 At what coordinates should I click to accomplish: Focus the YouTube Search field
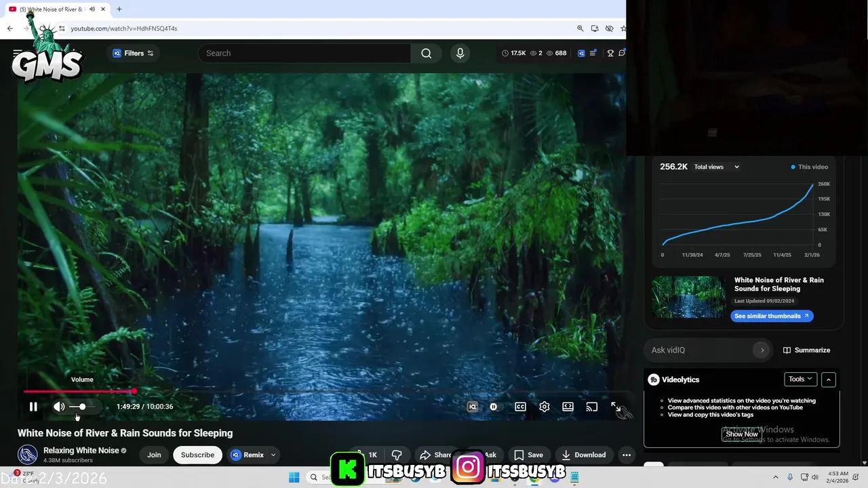[304, 53]
